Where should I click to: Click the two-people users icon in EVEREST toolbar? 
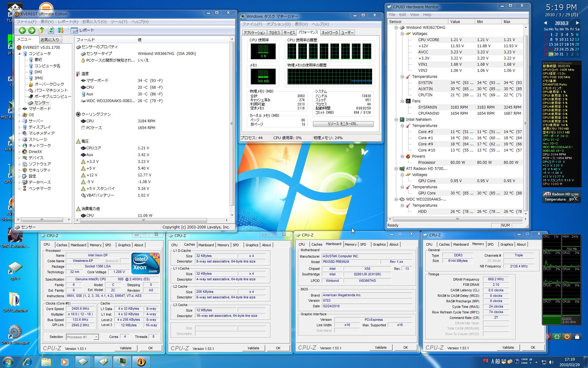60,30
